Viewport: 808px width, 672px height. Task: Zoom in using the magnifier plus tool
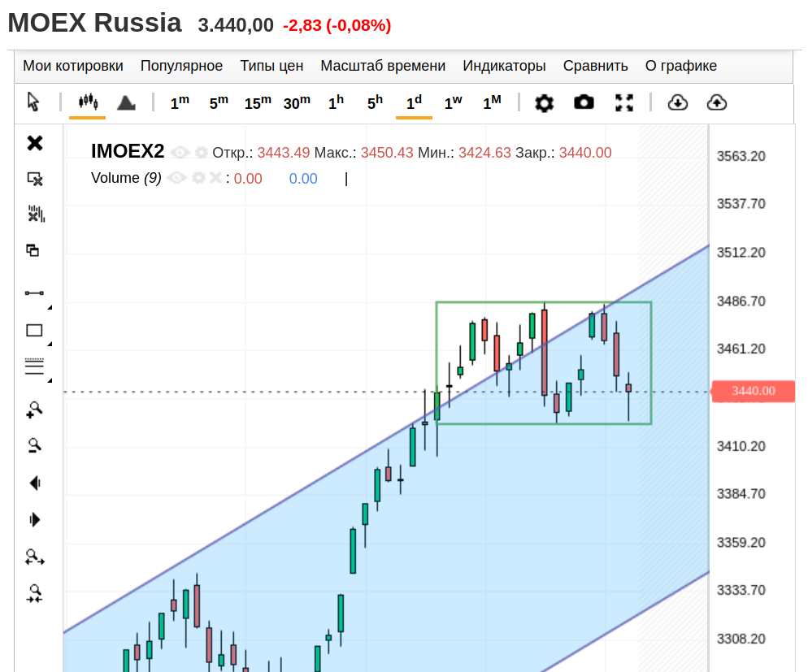(x=33, y=410)
